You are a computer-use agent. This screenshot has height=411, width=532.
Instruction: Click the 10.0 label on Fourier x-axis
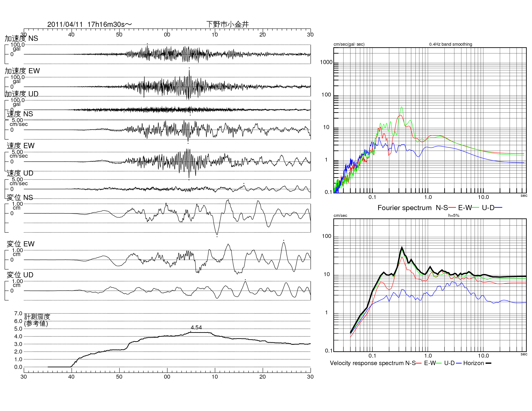(483, 197)
